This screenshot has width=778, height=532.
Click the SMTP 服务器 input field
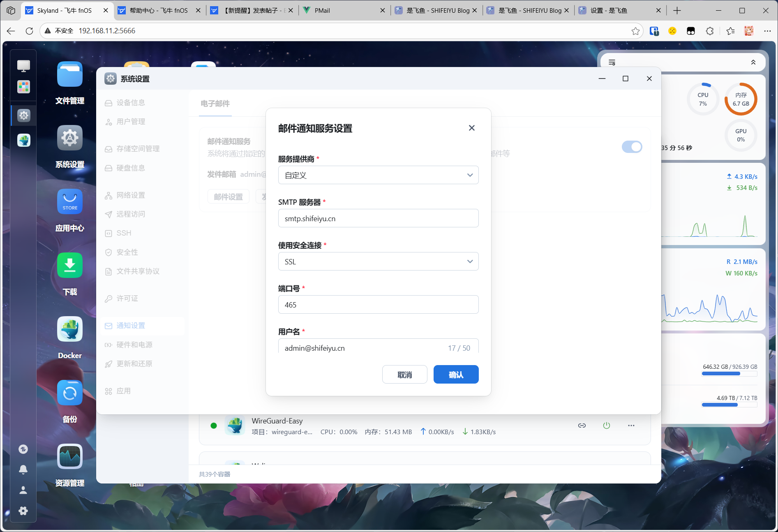point(379,218)
